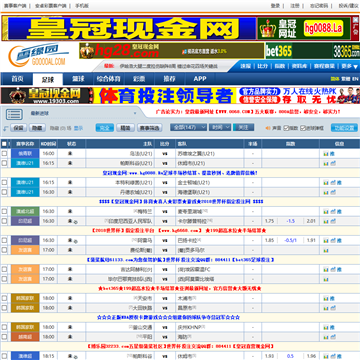
Task: Check the select-all checkbox in the table header
Action: [4, 144]
